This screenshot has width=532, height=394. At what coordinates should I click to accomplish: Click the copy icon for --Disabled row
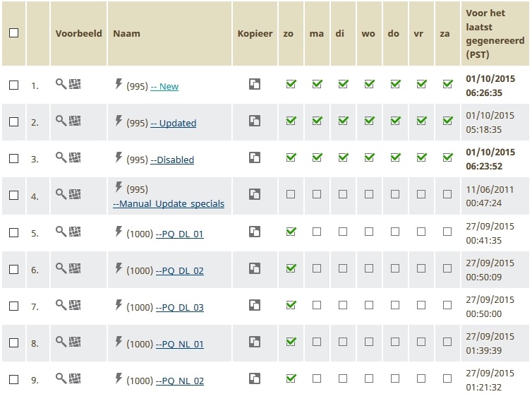tap(255, 157)
